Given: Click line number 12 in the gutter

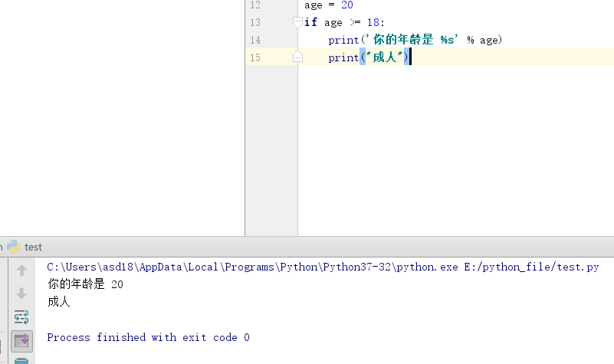Looking at the screenshot, I should click(255, 5).
